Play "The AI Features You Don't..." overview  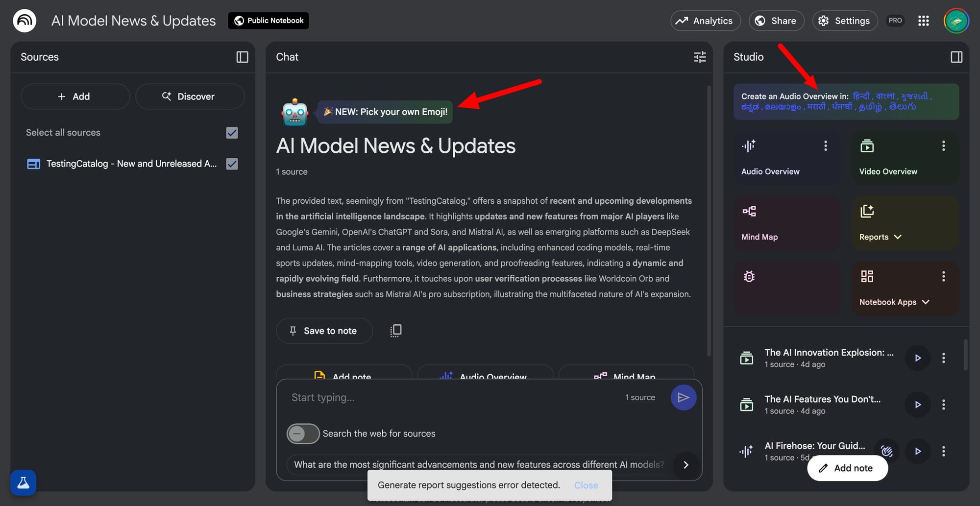[x=918, y=405]
